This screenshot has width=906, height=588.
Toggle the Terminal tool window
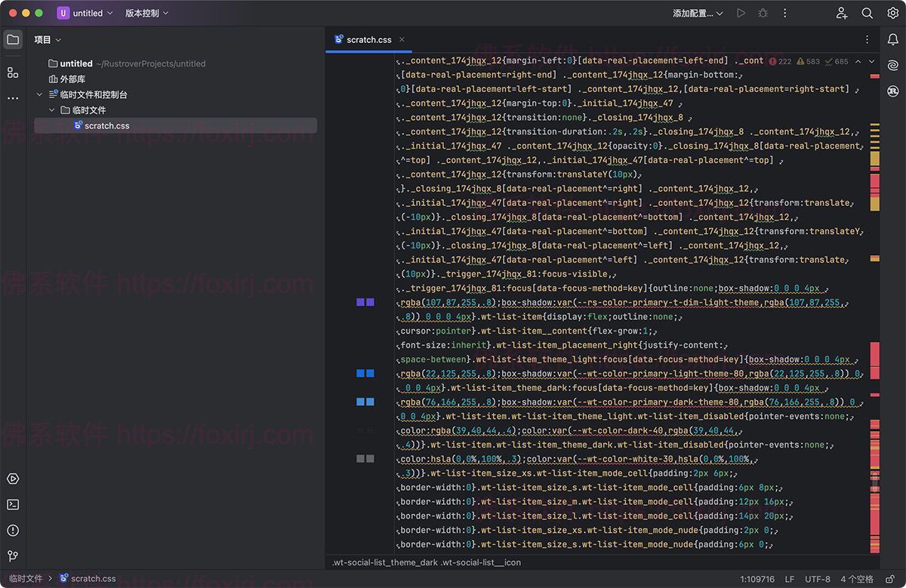click(x=12, y=504)
